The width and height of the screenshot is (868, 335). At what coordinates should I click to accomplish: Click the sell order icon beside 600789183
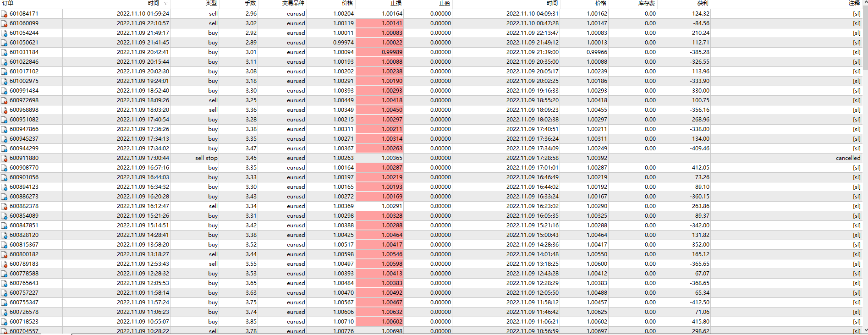click(4, 264)
